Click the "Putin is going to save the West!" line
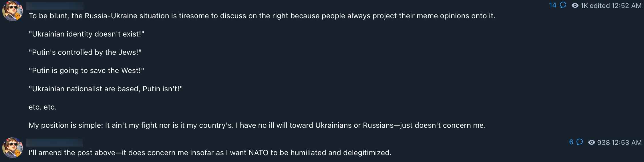The image size is (644, 162). 86,70
